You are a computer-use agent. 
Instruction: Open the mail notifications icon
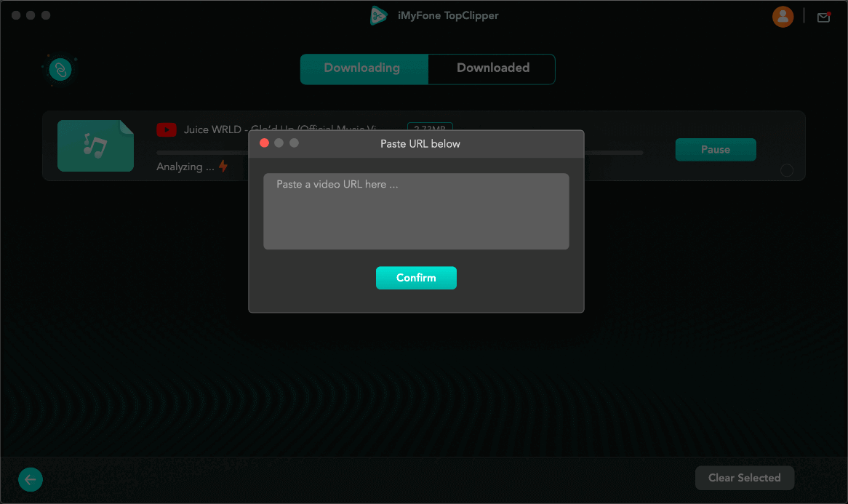(823, 17)
